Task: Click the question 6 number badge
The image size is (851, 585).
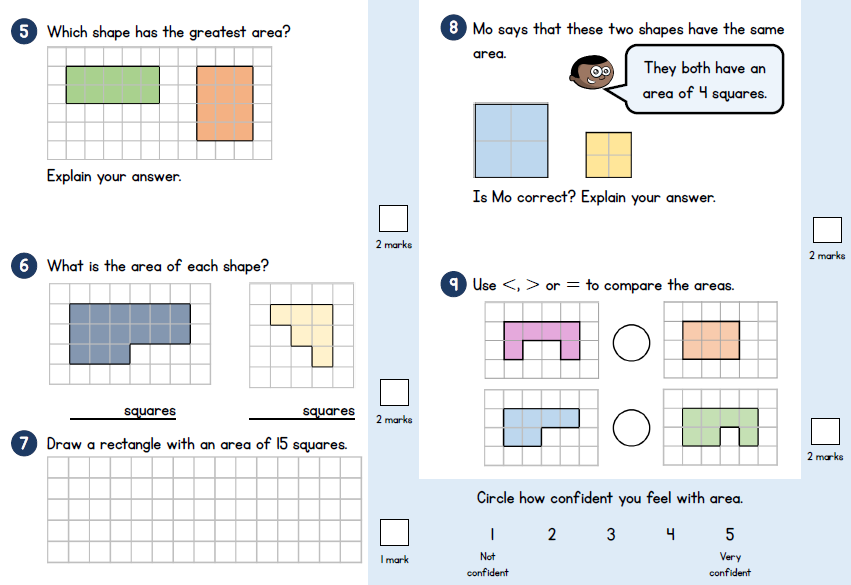Action: [23, 266]
